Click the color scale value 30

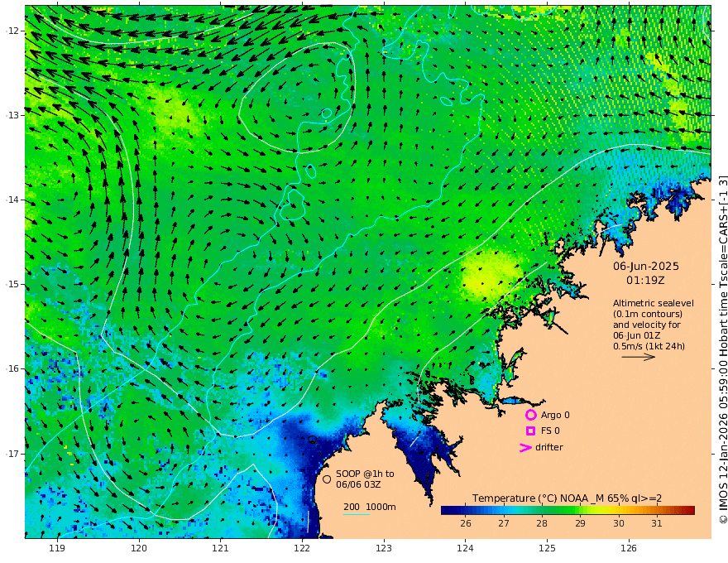click(x=619, y=523)
